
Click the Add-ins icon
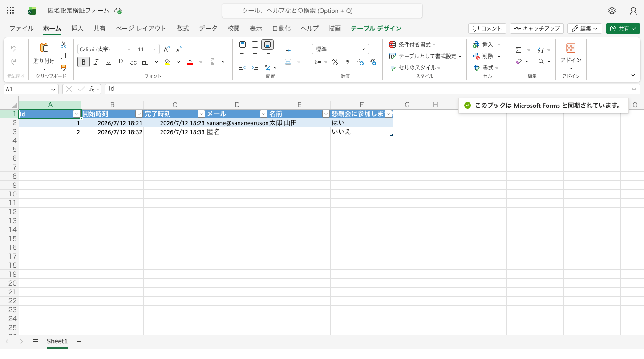pos(571,48)
